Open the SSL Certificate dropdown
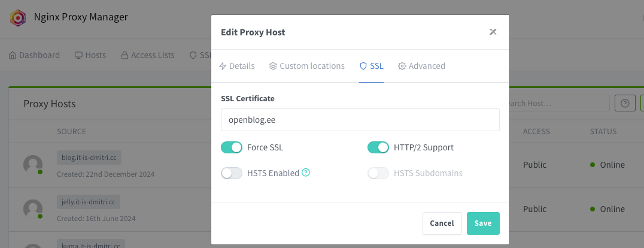 pos(360,120)
